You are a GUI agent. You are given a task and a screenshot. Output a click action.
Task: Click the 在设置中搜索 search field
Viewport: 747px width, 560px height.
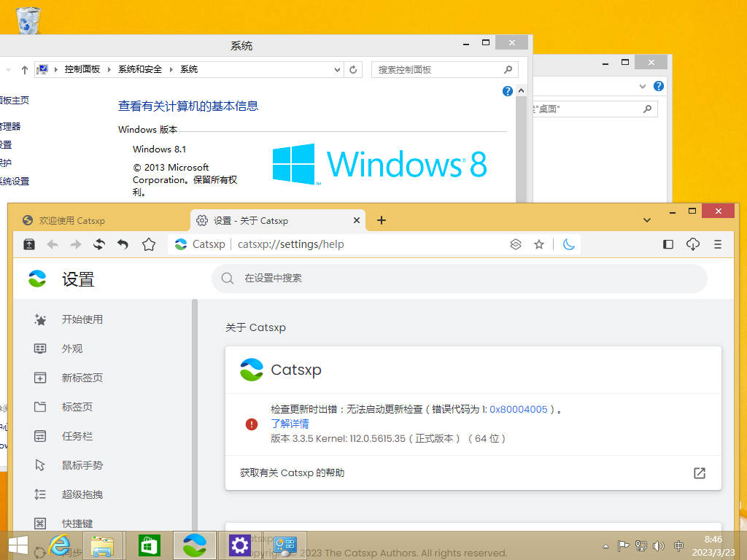click(x=460, y=278)
